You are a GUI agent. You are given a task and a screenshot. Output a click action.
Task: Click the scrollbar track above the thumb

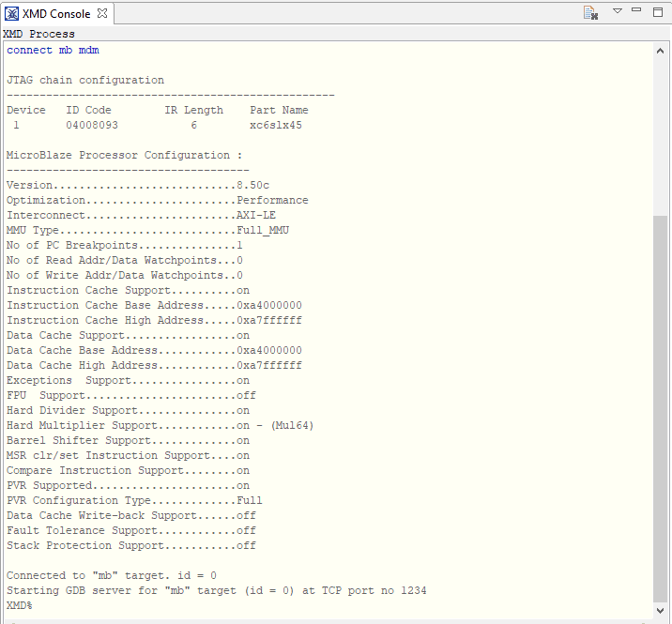[x=661, y=131]
